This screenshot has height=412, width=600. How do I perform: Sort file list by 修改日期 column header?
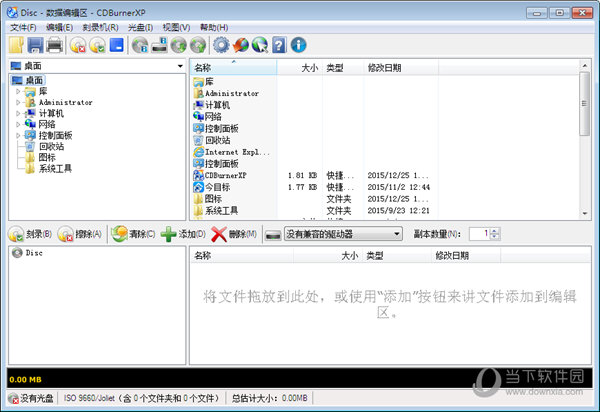pos(401,68)
